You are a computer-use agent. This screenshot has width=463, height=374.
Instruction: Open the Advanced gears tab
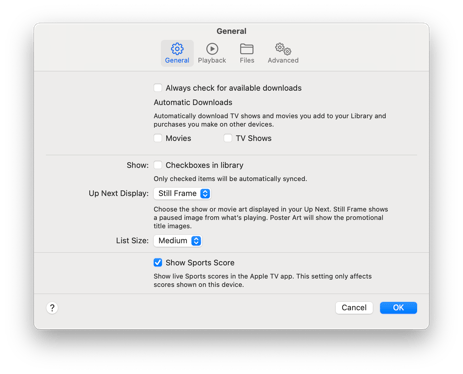[x=283, y=53]
